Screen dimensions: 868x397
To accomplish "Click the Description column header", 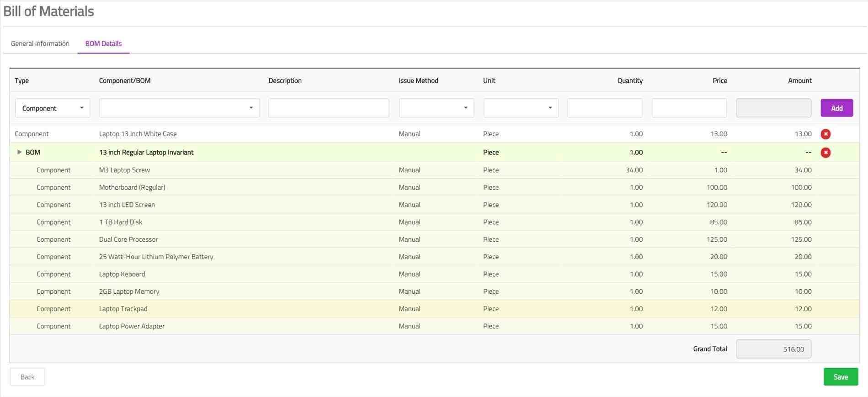I will click(x=285, y=81).
